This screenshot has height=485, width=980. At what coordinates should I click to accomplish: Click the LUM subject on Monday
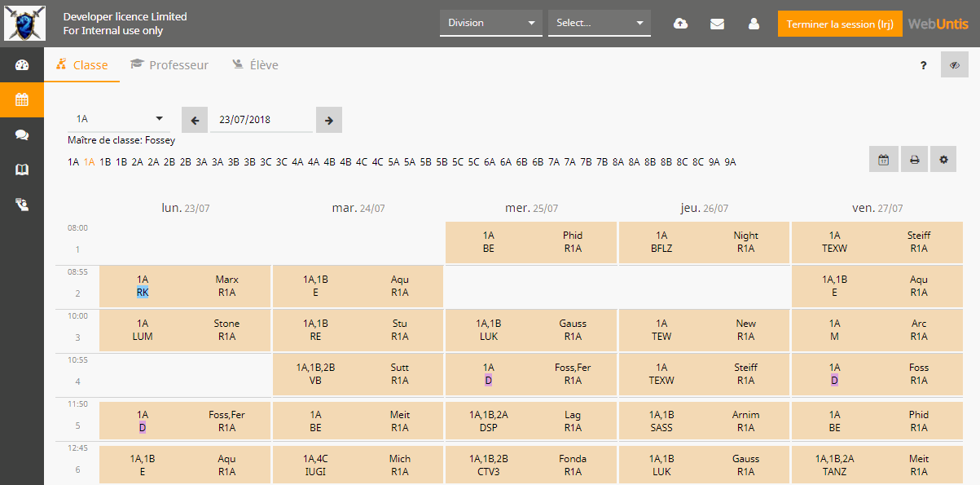point(143,337)
